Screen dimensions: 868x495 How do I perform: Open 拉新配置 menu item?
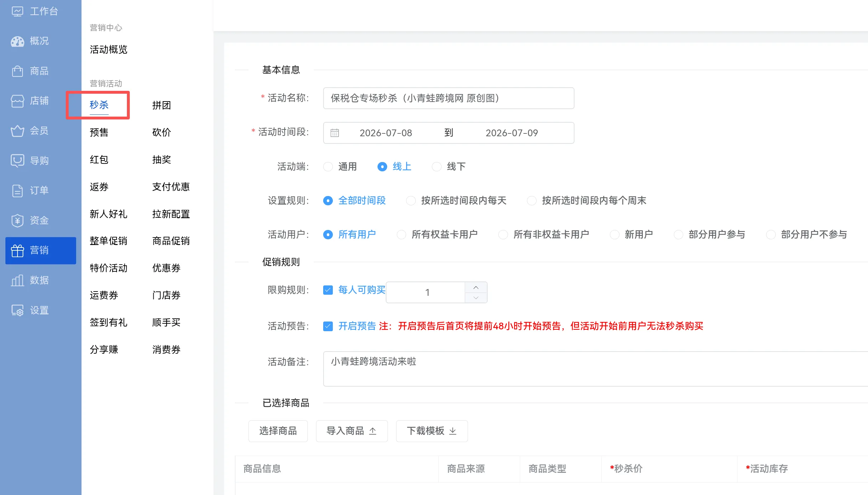coord(171,214)
